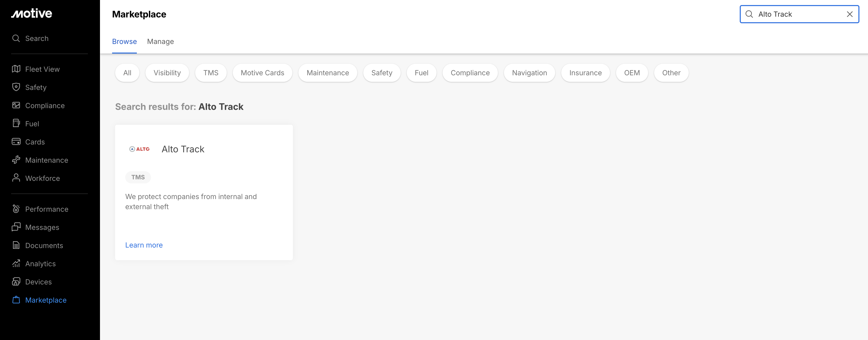868x340 pixels.
Task: Click the Performance medal icon
Action: pyautogui.click(x=16, y=209)
